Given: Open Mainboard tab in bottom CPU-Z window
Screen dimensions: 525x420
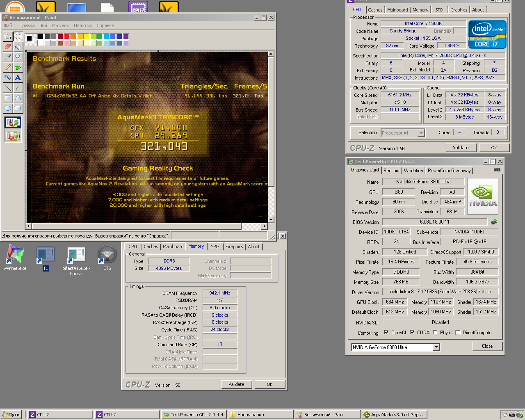Looking at the screenshot, I should click(x=173, y=247).
